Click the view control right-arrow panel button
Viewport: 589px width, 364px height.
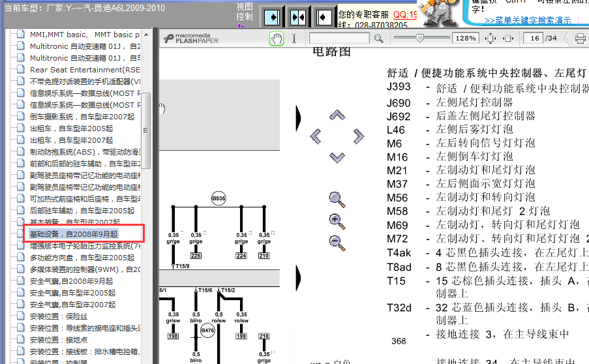pos(273,17)
